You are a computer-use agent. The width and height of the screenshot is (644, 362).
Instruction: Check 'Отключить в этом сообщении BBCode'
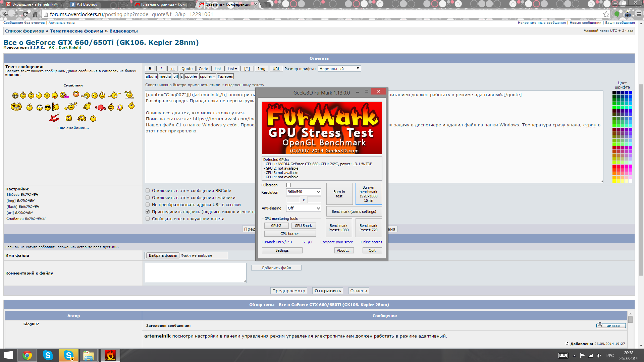pyautogui.click(x=148, y=190)
